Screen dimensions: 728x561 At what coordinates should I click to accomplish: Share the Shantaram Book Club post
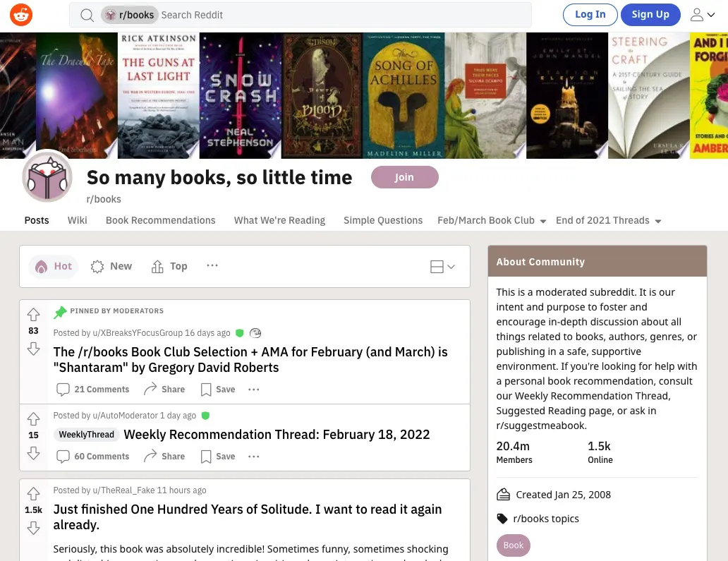coord(164,389)
